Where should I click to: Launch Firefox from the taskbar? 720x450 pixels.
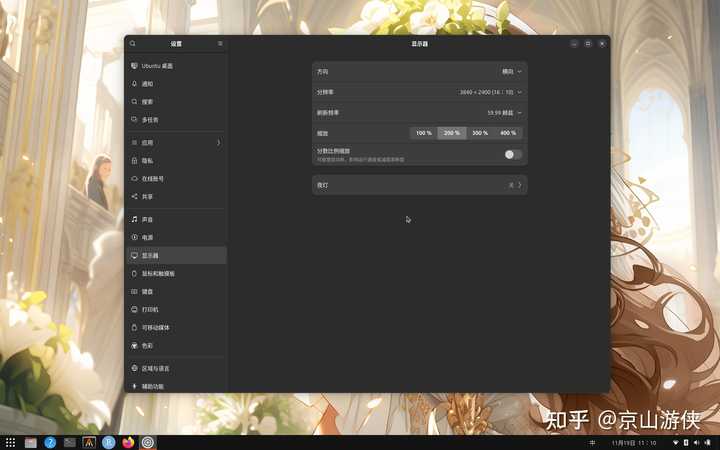128,443
